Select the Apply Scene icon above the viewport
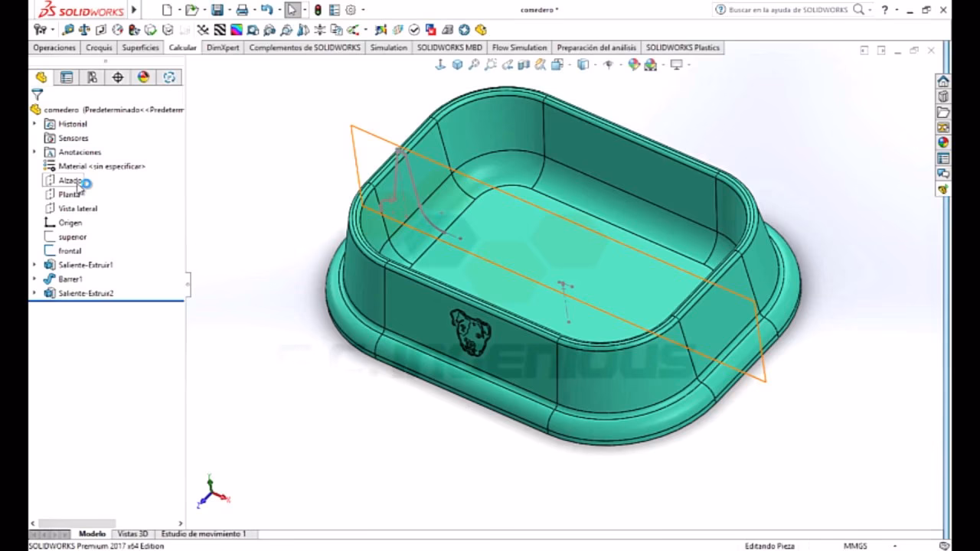Screen dimensions: 980x551 pyautogui.click(x=652, y=64)
